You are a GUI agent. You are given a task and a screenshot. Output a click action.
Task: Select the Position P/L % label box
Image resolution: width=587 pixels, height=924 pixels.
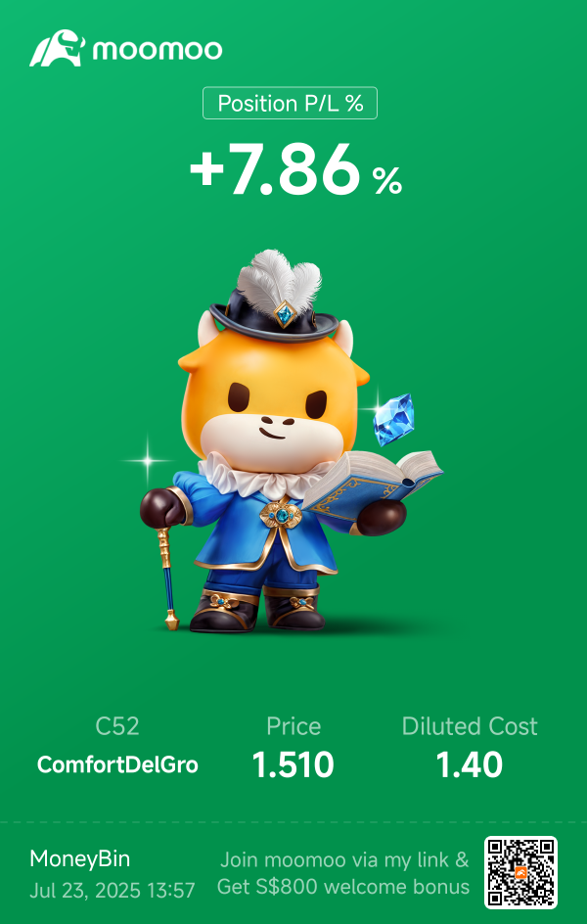click(290, 103)
